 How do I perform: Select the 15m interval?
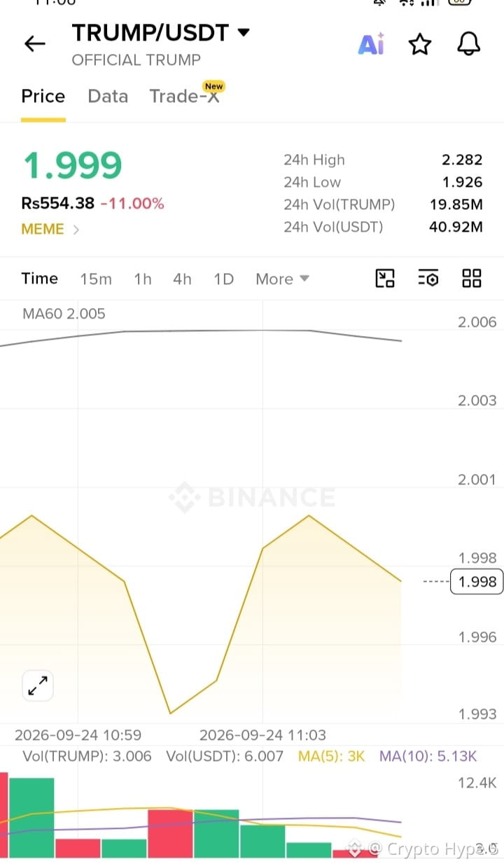tap(96, 279)
